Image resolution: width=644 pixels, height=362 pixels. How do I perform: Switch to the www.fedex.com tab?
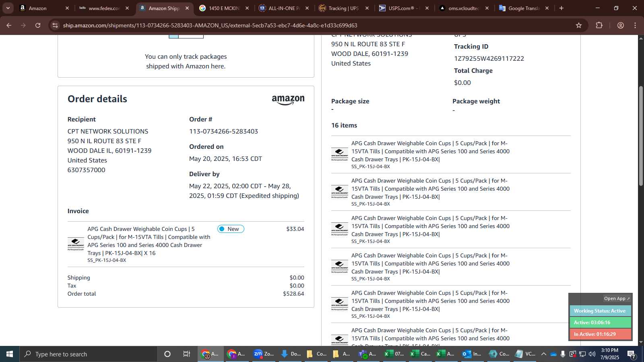coord(104,8)
